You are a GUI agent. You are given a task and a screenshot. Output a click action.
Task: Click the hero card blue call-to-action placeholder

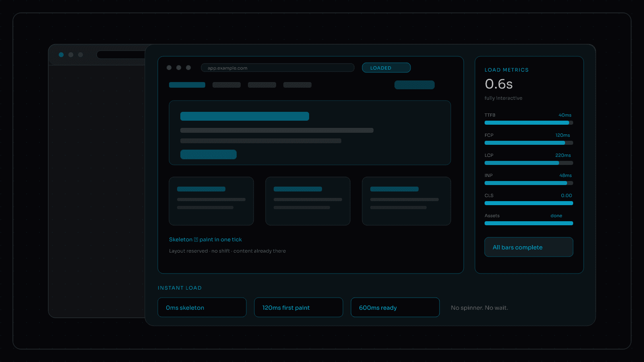coord(208,154)
